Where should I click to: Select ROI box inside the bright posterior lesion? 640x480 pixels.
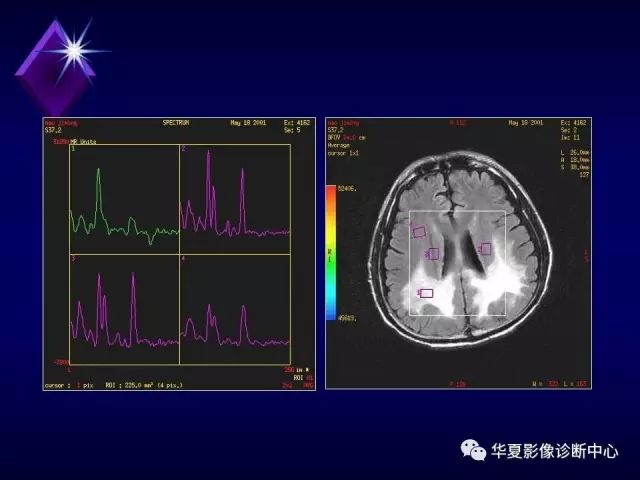click(x=426, y=293)
